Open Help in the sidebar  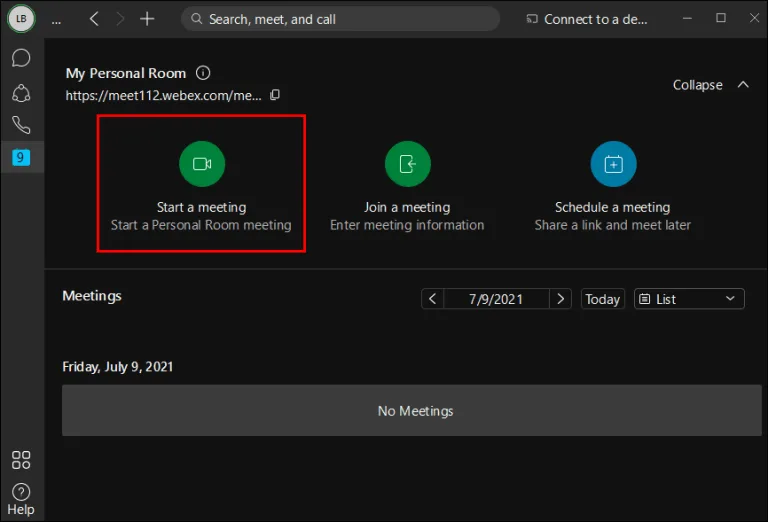21,499
